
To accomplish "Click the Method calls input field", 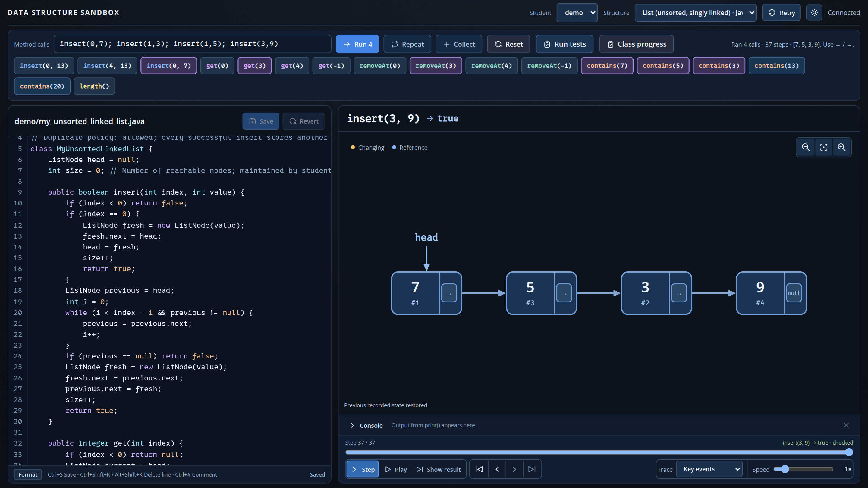I will [x=192, y=44].
